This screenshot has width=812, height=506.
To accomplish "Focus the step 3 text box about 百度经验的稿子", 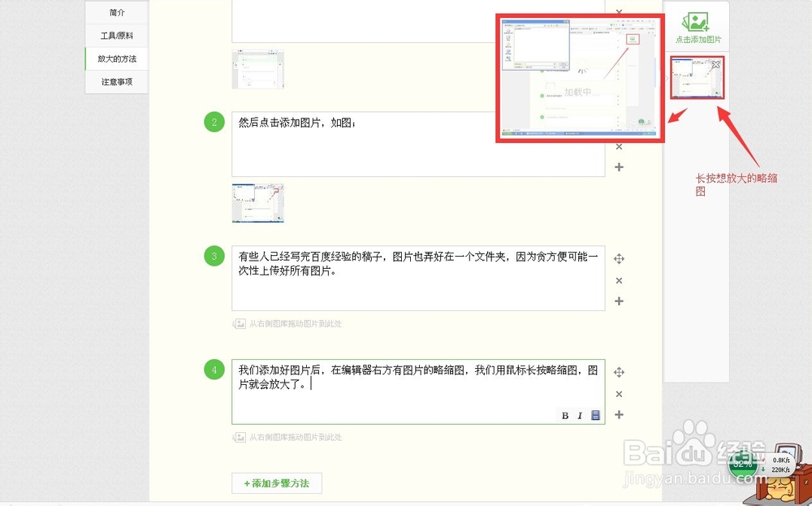I will tap(418, 278).
